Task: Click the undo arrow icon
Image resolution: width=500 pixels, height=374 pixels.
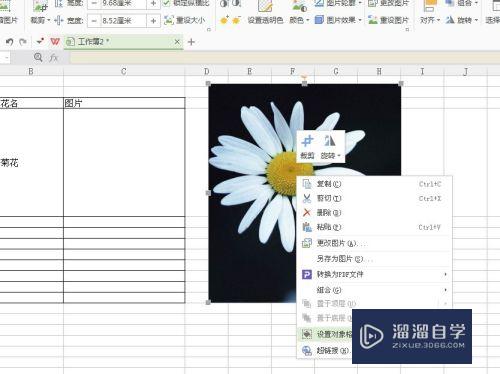Action: tap(9, 42)
